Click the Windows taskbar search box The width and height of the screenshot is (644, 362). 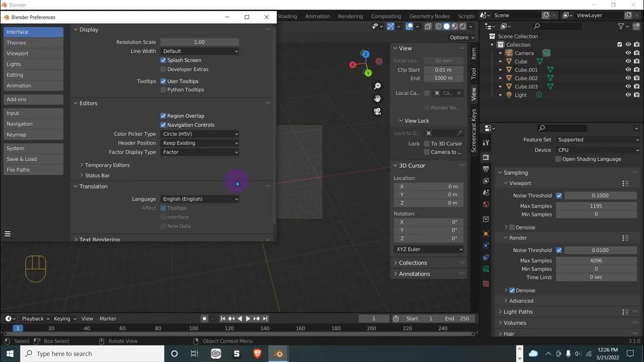(x=92, y=353)
